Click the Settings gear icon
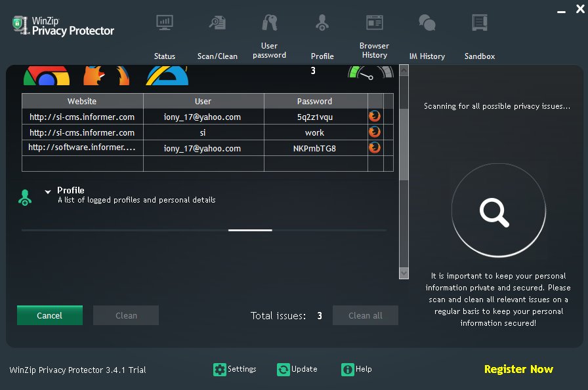588x390 pixels. click(220, 370)
